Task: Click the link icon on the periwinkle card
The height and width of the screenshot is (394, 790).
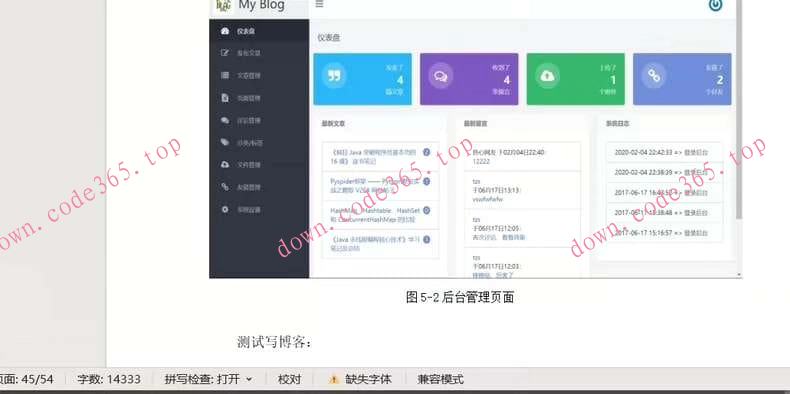Action: point(653,76)
